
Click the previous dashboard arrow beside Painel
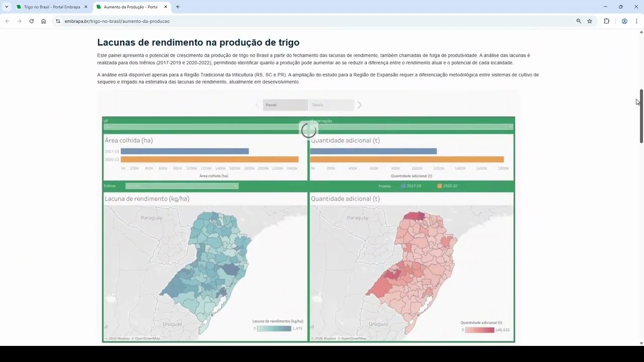point(258,105)
